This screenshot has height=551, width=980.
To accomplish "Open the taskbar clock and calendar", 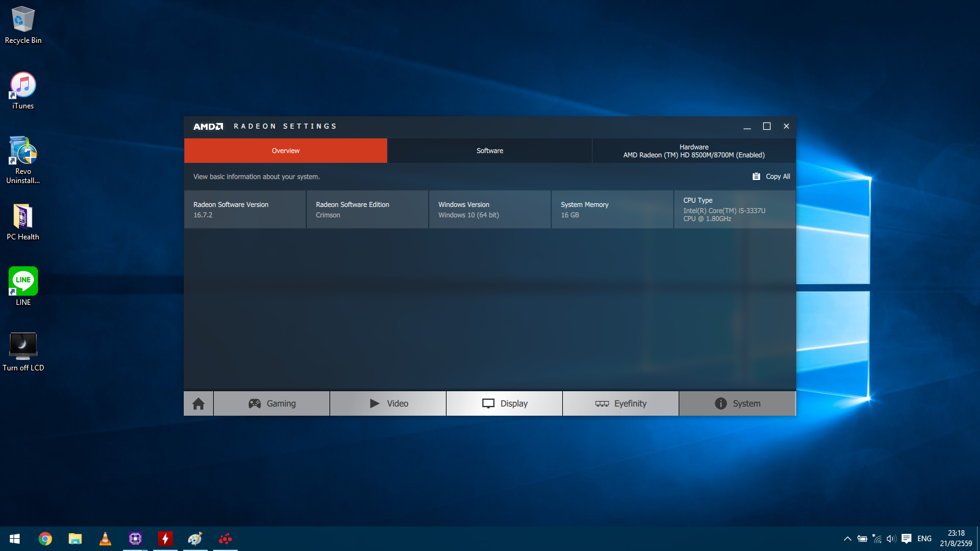I will click(x=956, y=539).
